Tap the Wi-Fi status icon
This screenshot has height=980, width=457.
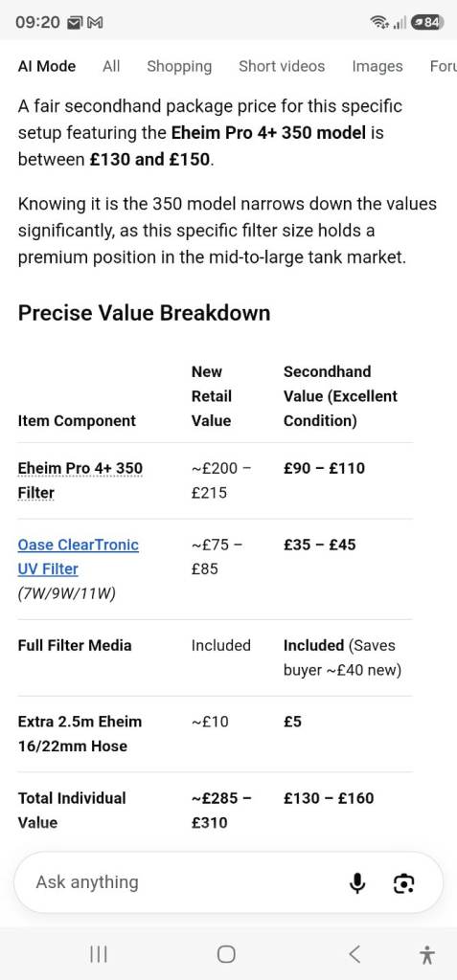(379, 23)
